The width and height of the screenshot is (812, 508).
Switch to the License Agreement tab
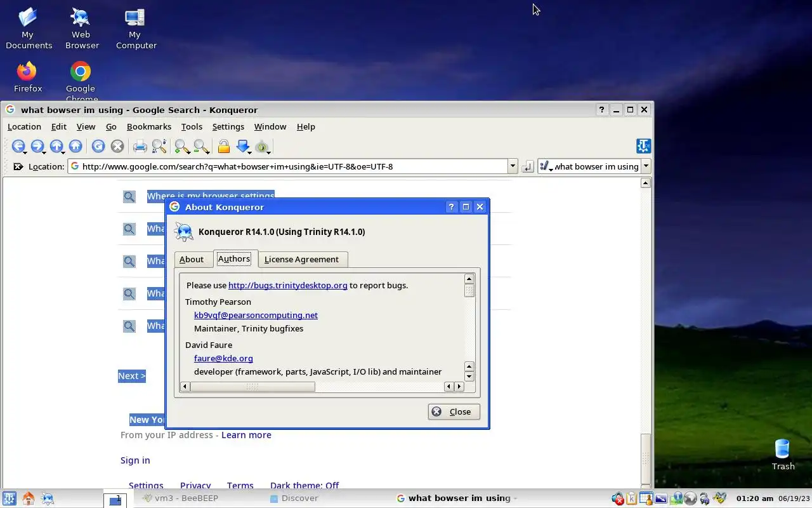tap(301, 259)
